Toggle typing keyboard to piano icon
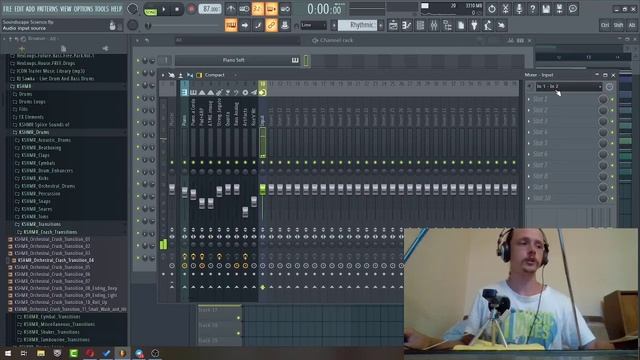640x360 pixels. [x=231, y=25]
